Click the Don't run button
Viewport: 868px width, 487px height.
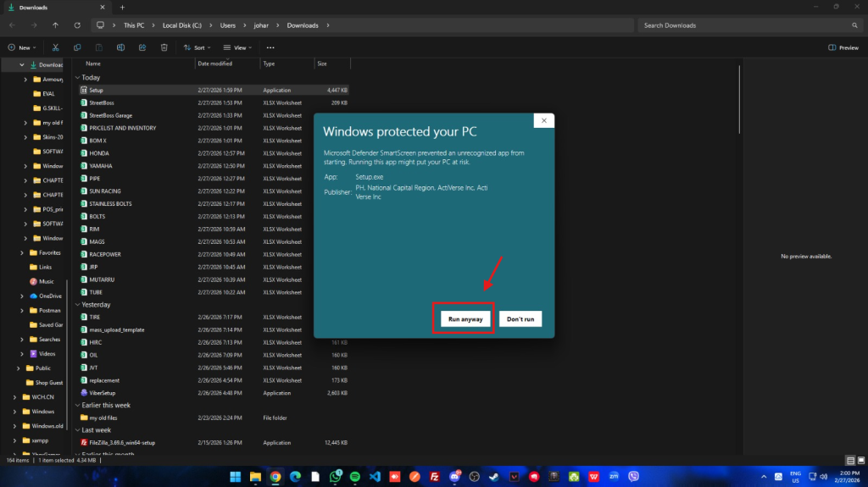(520, 319)
